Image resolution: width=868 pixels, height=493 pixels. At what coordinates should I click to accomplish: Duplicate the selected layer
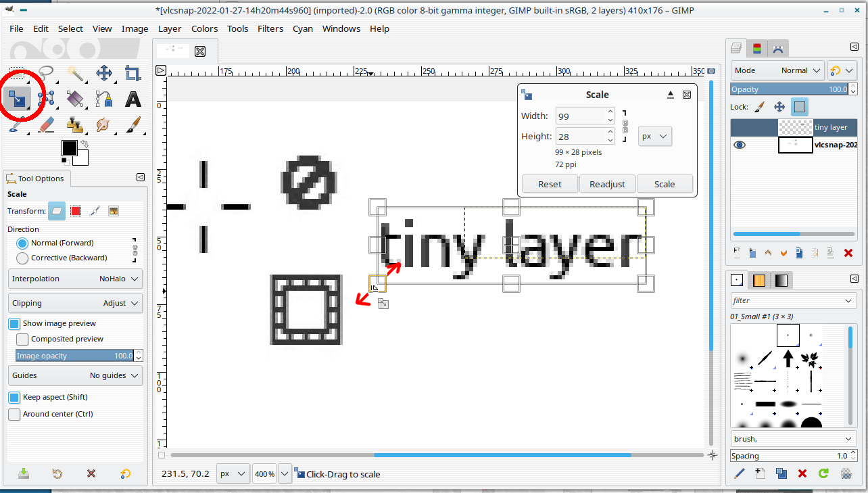tap(800, 253)
